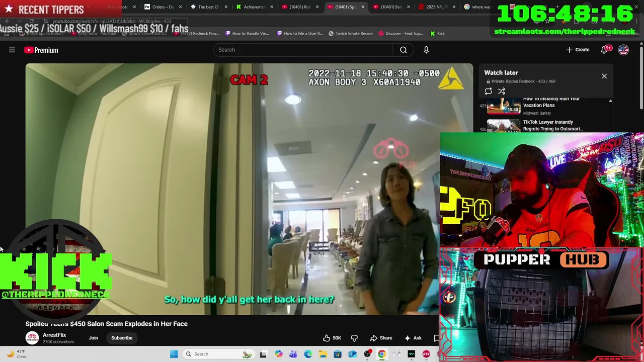Open File Explorer from taskbar
644x362 pixels.
(323, 354)
